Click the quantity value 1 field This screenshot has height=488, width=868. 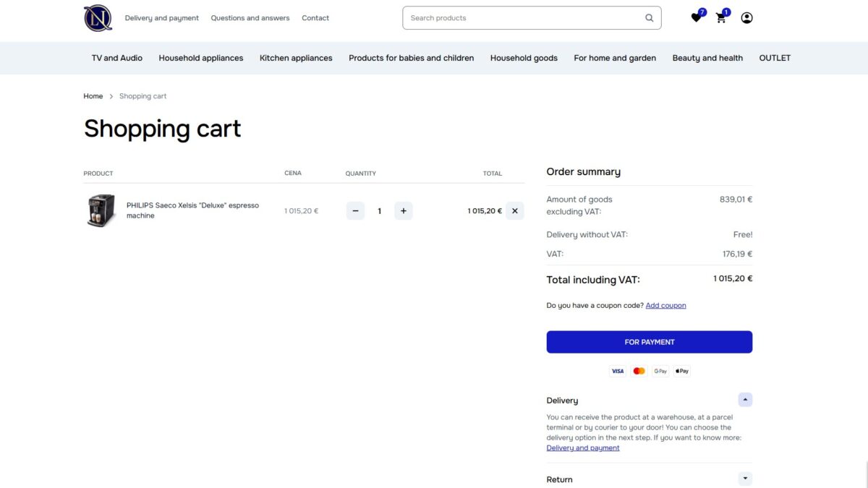(379, 211)
